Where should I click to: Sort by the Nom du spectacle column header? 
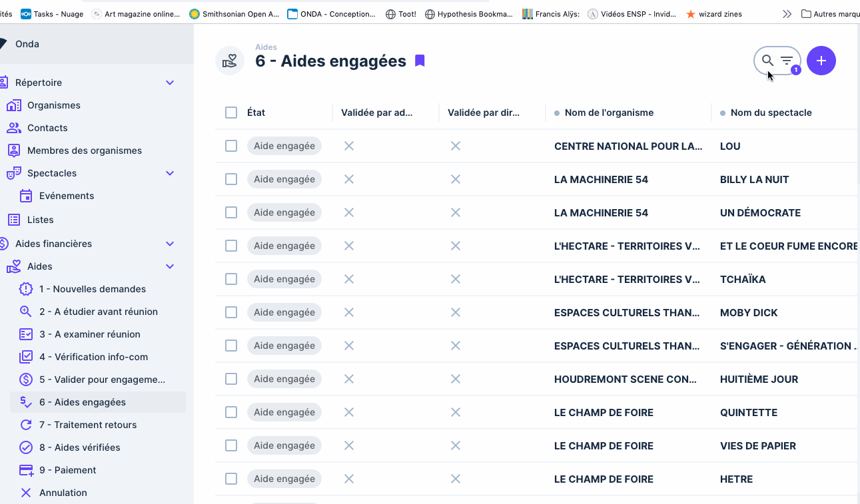tap(771, 112)
